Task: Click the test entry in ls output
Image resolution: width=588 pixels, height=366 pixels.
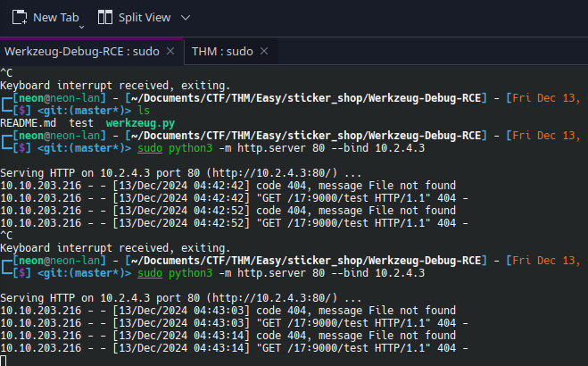Action: point(81,123)
